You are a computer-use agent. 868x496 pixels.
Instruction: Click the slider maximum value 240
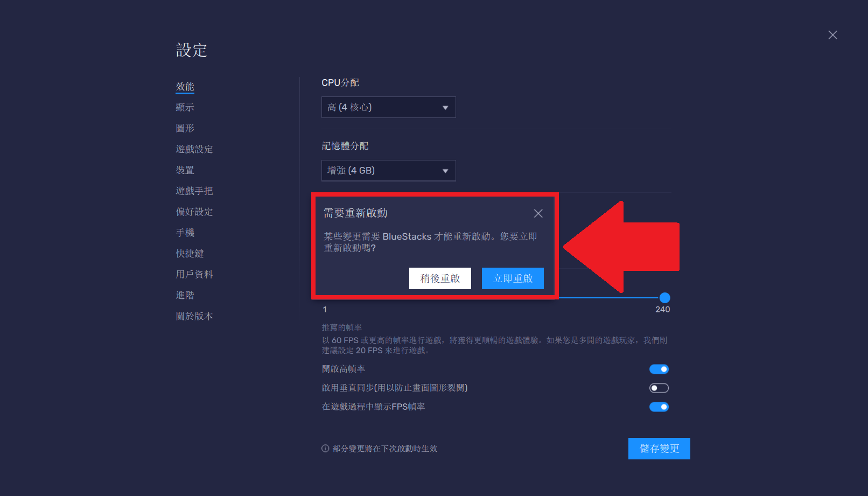click(x=663, y=310)
